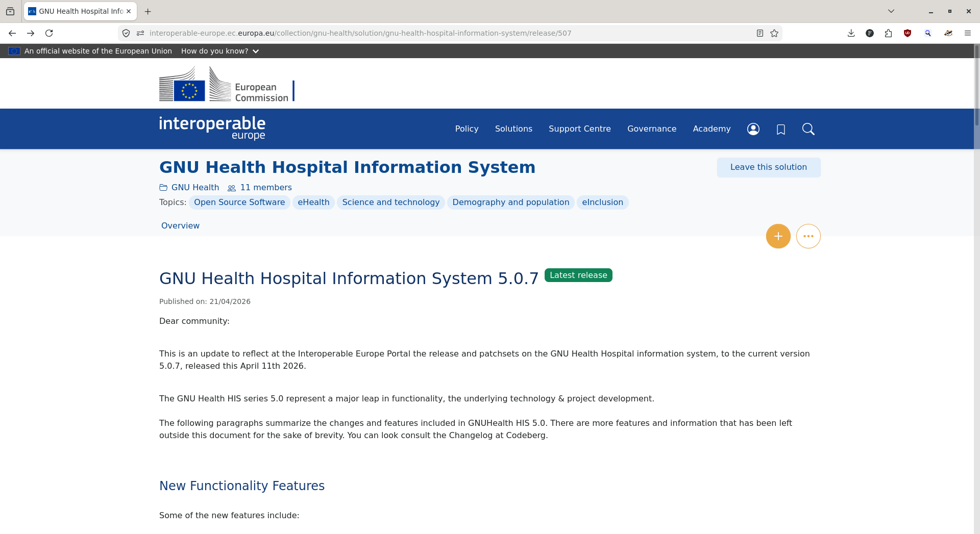Screen dimensions: 980x534
Task: Open the list all tabs dropdown
Action: [891, 11]
